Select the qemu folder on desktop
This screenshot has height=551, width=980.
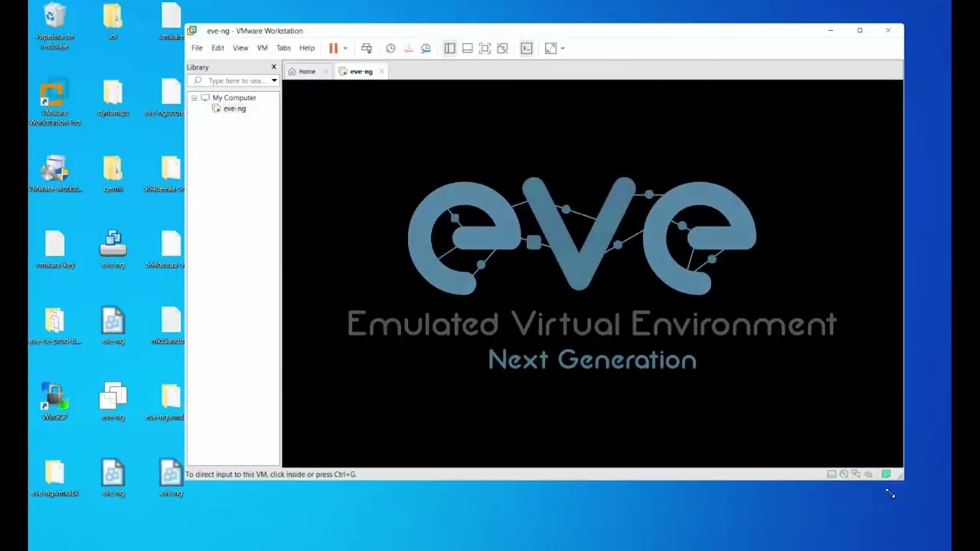click(113, 174)
